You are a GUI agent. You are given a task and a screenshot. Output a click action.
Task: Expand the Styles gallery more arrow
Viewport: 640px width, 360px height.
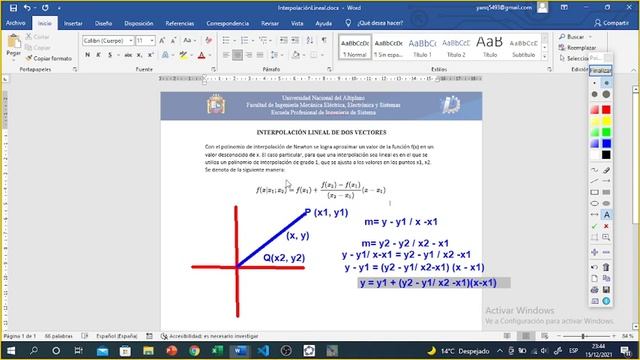(544, 56)
